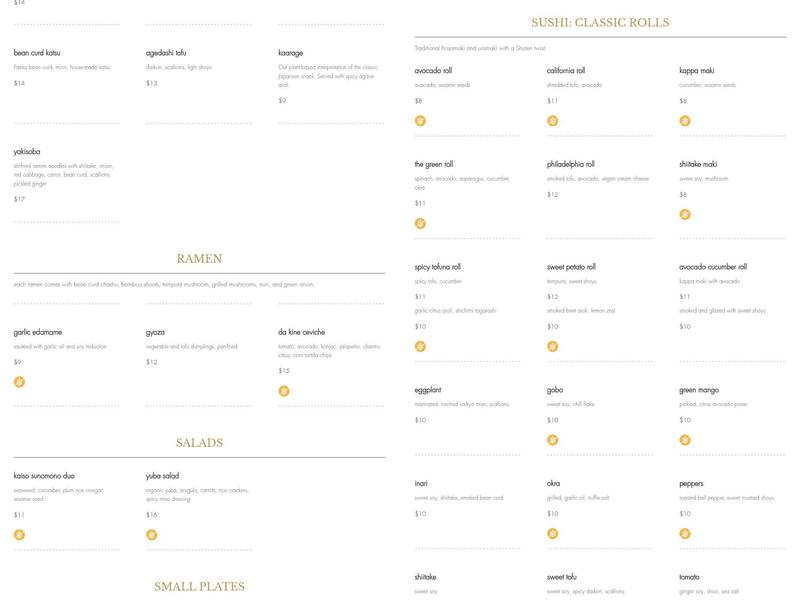Viewport: 800px width, 600px height.
Task: Click the philadelphia roll item title
Action: (x=570, y=164)
